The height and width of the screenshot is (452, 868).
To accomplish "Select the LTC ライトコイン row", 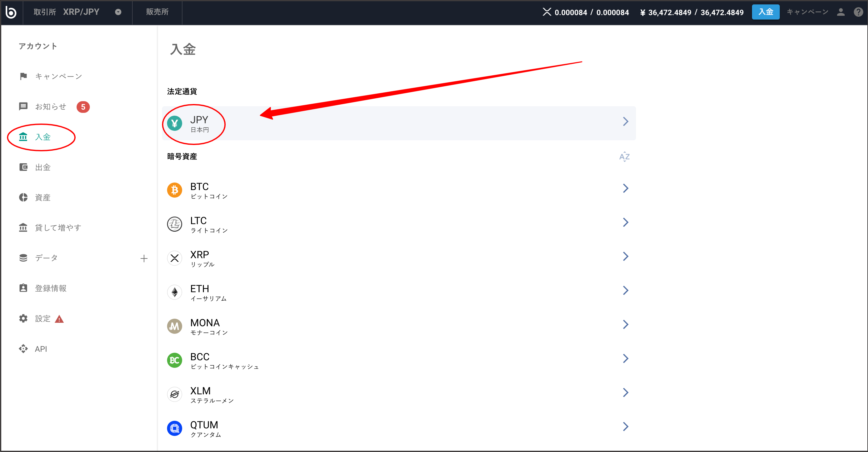I will tap(398, 224).
